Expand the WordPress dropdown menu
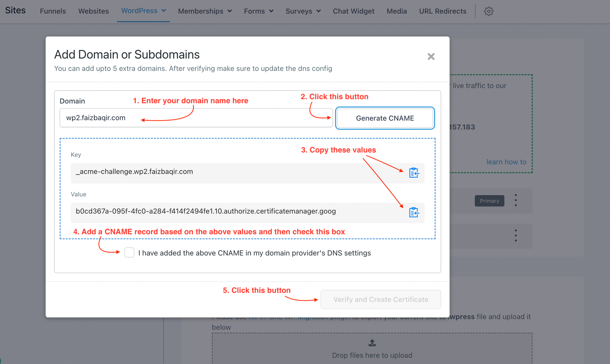This screenshot has height=364, width=610. [143, 11]
